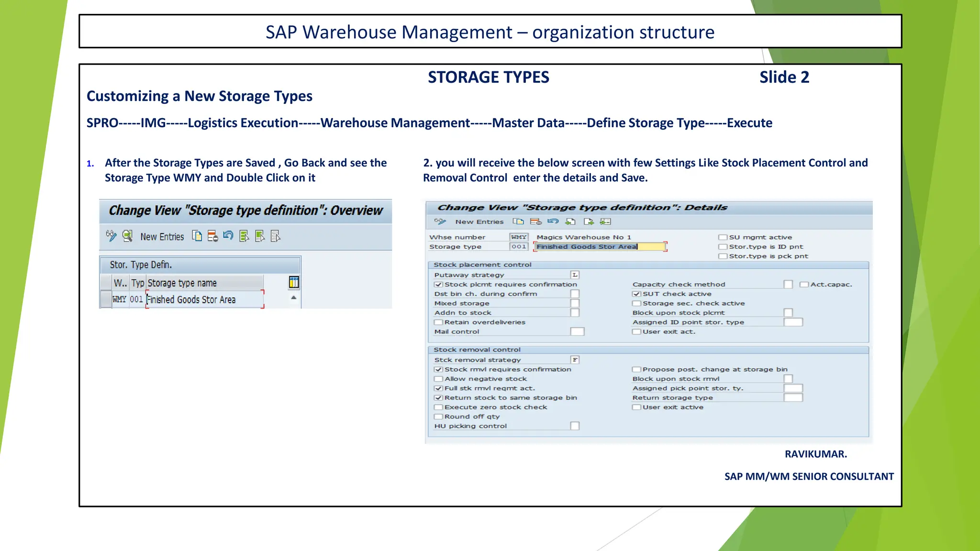Enable 'User exit active' checkbox in removal control
980x551 pixels.
[x=636, y=407]
